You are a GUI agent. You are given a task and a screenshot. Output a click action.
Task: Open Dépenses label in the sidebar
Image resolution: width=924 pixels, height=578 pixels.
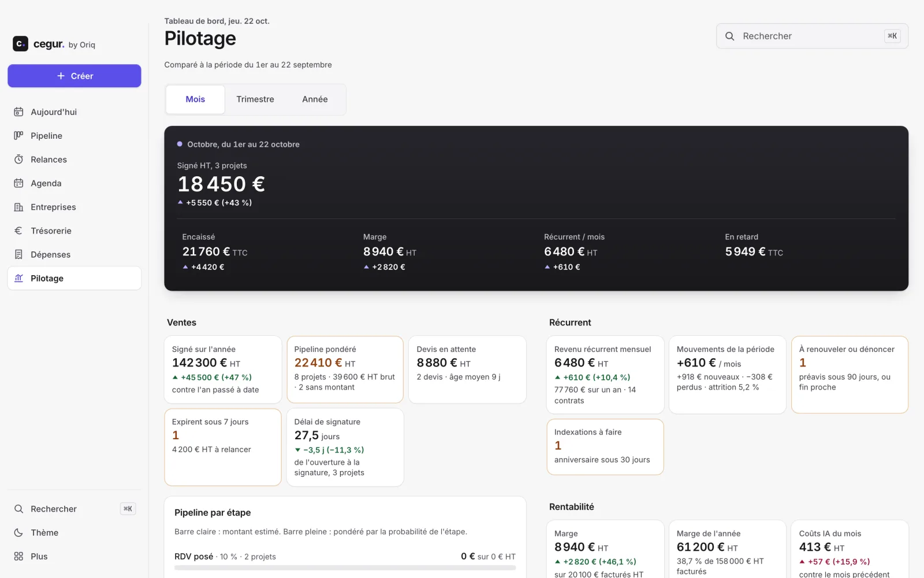coord(50,254)
